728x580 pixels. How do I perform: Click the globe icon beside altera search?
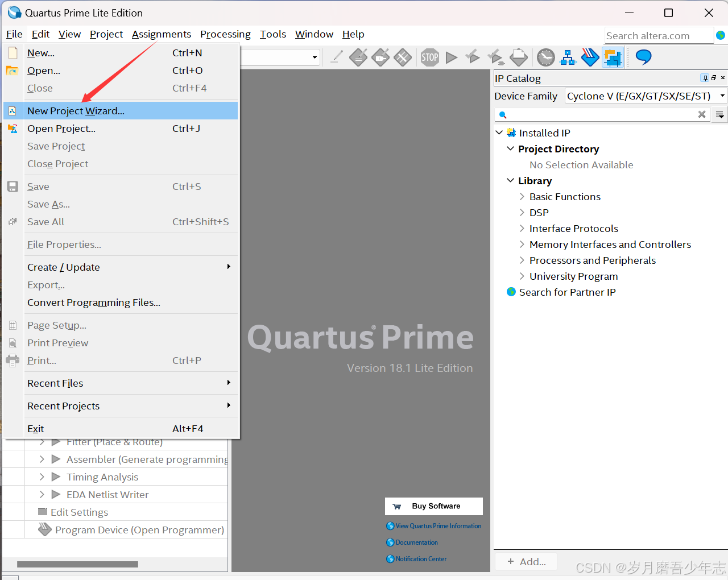click(x=721, y=35)
